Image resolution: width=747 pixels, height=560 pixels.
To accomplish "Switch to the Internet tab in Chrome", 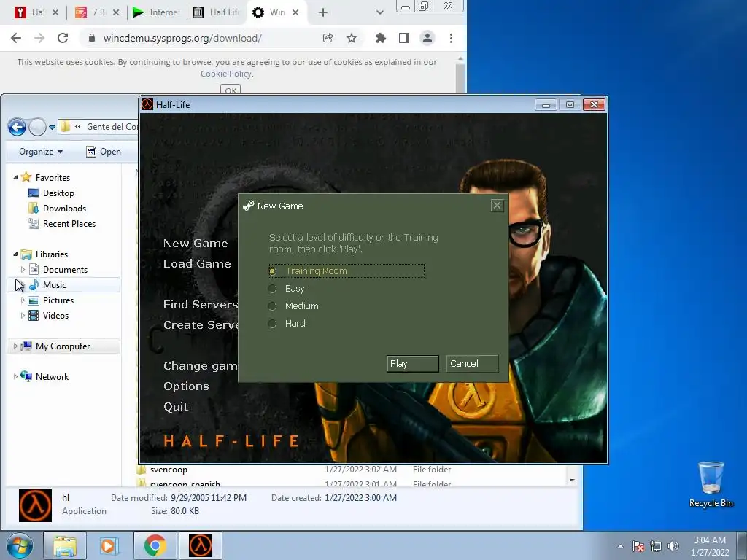I will pos(156,12).
